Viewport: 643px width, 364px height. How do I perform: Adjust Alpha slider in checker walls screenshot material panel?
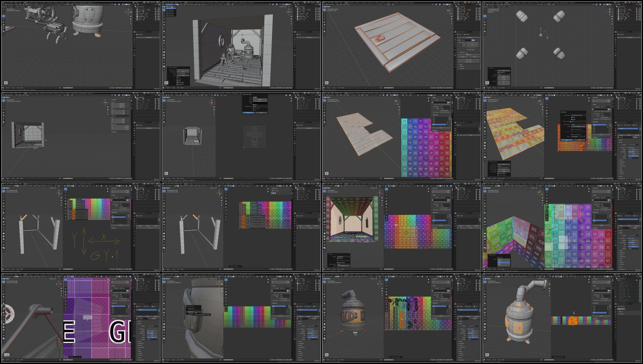click(633, 247)
